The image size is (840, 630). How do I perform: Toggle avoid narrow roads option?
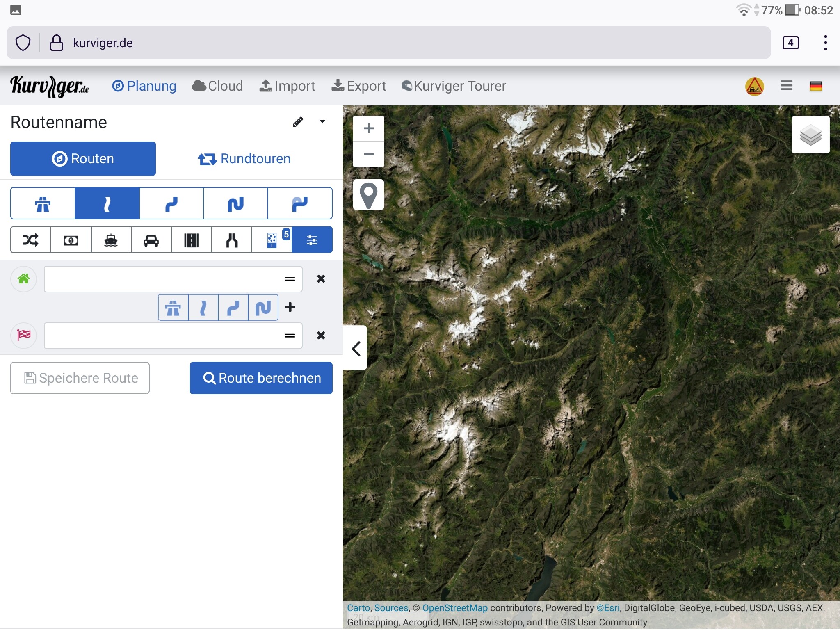click(x=232, y=240)
